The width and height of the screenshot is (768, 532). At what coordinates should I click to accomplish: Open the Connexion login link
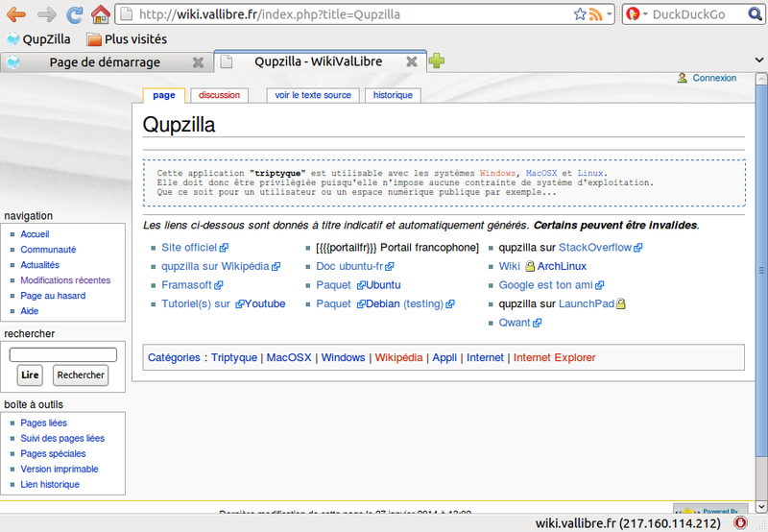click(714, 78)
